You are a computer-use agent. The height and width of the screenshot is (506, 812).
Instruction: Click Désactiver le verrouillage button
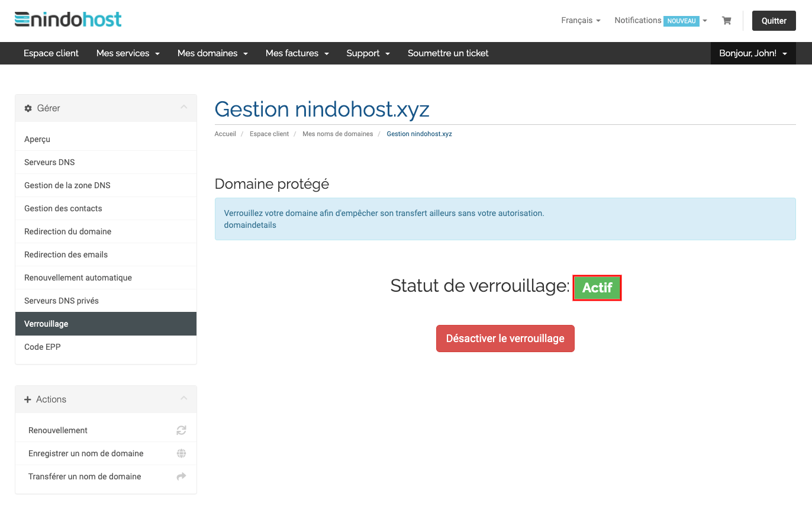pos(505,339)
